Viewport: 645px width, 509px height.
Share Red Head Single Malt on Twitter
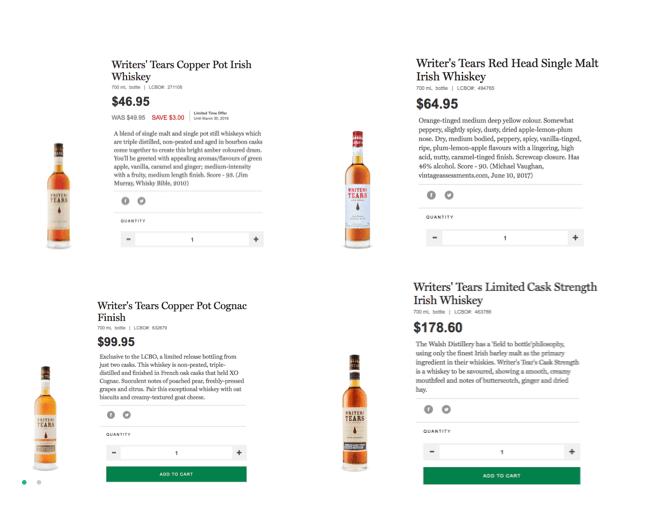coord(449,195)
